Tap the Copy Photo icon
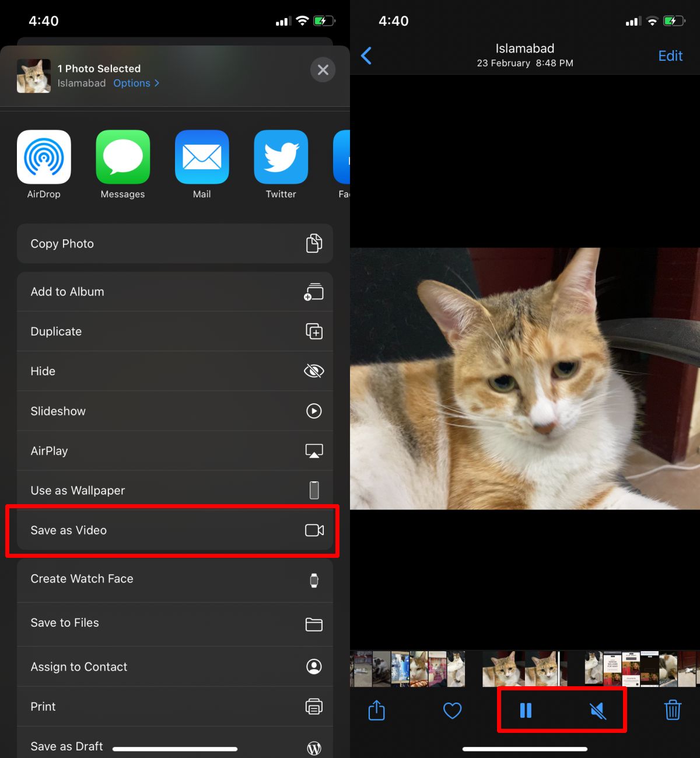This screenshot has height=758, width=700. (x=314, y=243)
